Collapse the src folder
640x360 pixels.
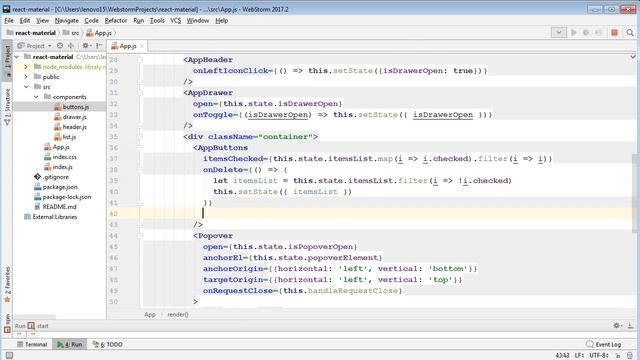[26, 87]
